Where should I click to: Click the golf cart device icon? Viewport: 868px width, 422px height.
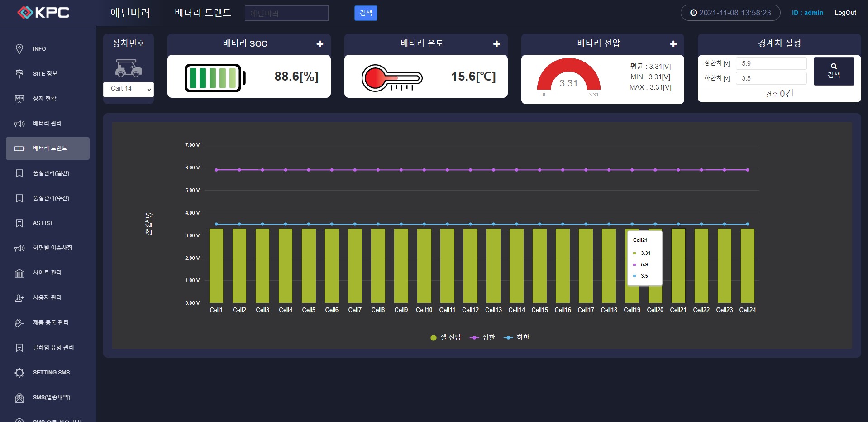pyautogui.click(x=129, y=68)
